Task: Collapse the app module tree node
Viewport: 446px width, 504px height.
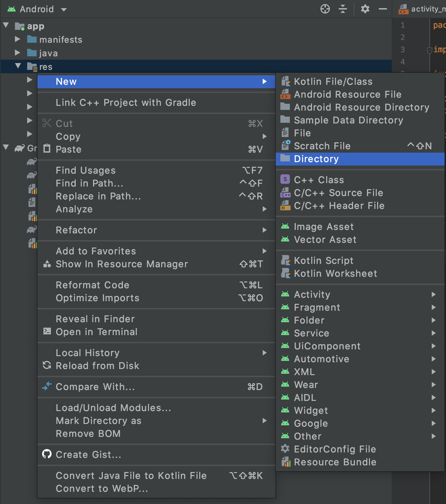Action: coord(6,25)
